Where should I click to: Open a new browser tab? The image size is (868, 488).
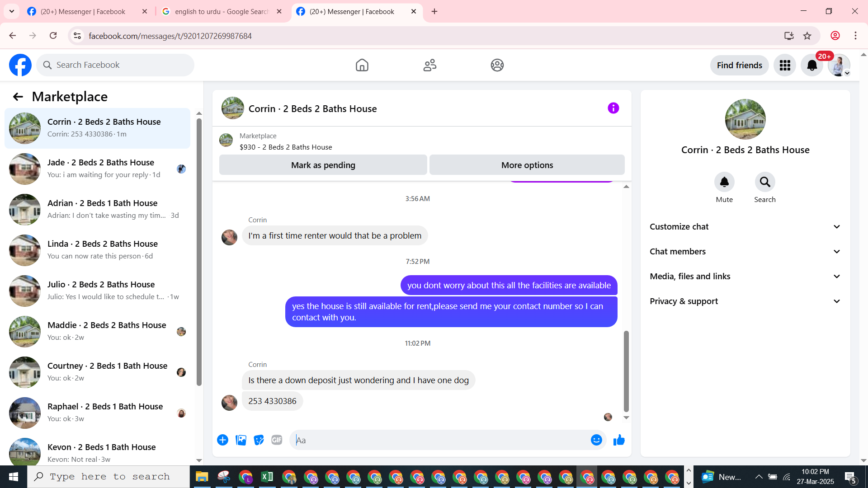point(434,12)
